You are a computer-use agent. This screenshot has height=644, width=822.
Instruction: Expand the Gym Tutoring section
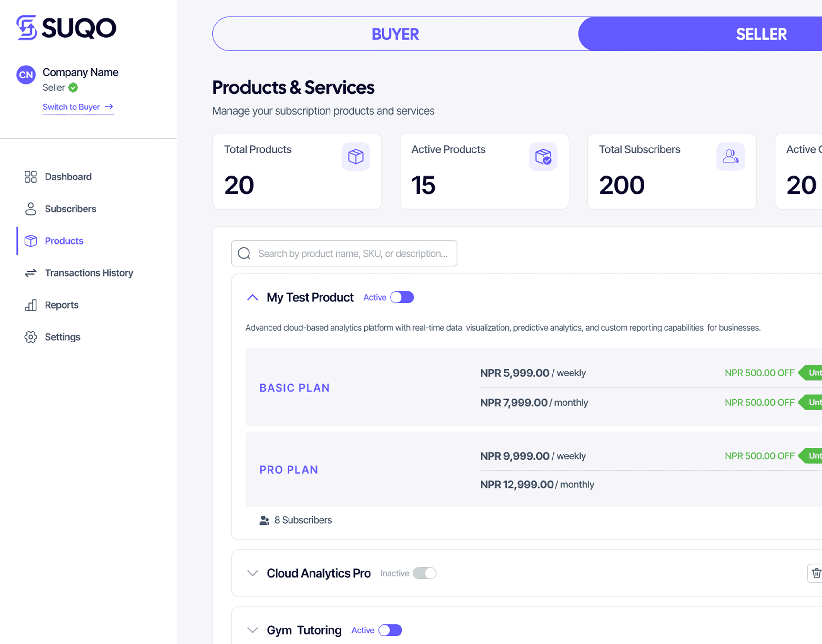(x=252, y=630)
